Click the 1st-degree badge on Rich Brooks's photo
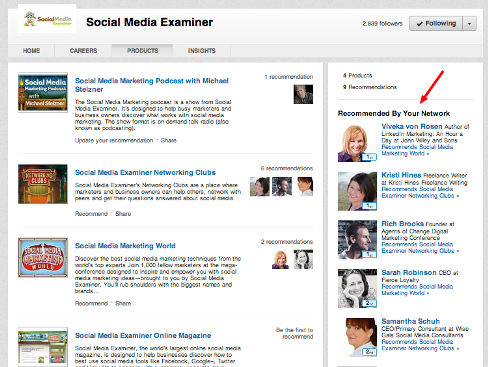The width and height of the screenshot is (488, 367). click(x=369, y=254)
